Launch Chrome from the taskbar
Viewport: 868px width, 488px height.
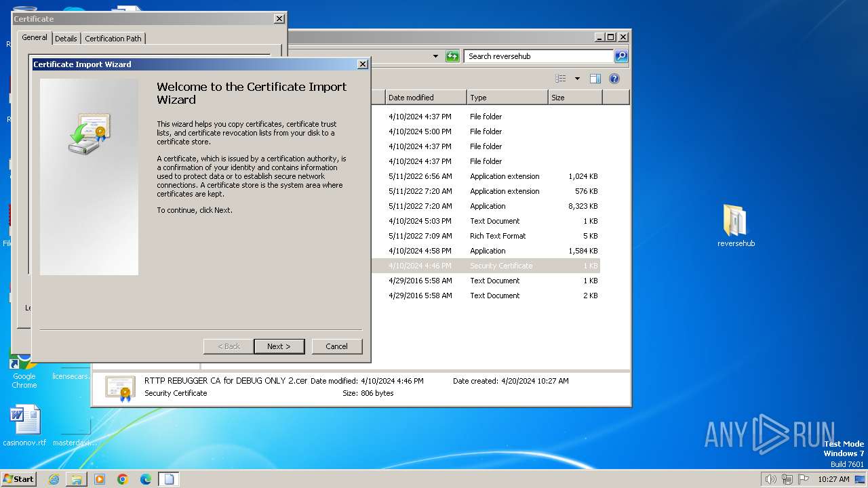(123, 479)
